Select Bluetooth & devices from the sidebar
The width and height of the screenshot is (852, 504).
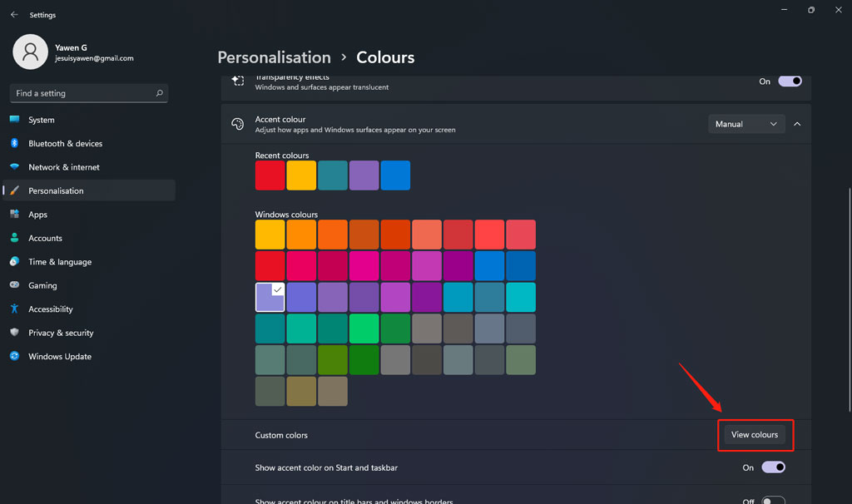point(65,143)
